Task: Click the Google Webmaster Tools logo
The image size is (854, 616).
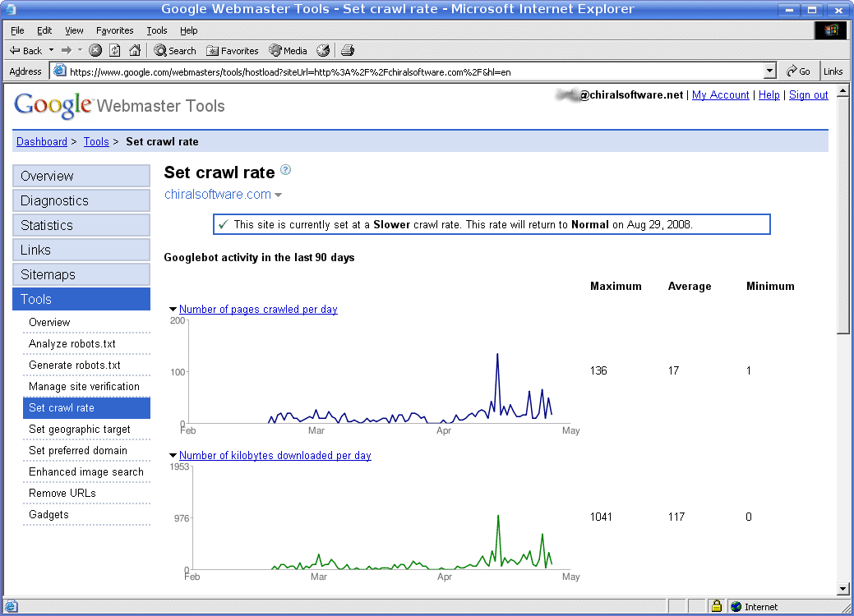Action: pos(119,105)
